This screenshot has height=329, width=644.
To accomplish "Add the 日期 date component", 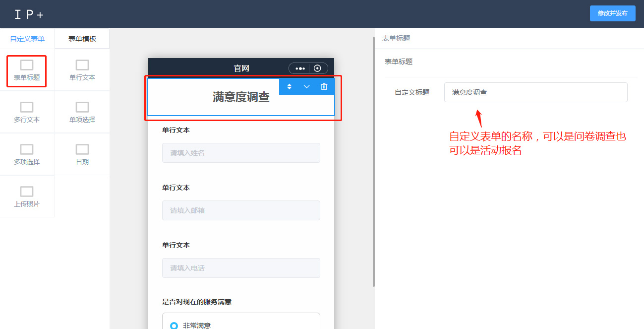I will (82, 150).
